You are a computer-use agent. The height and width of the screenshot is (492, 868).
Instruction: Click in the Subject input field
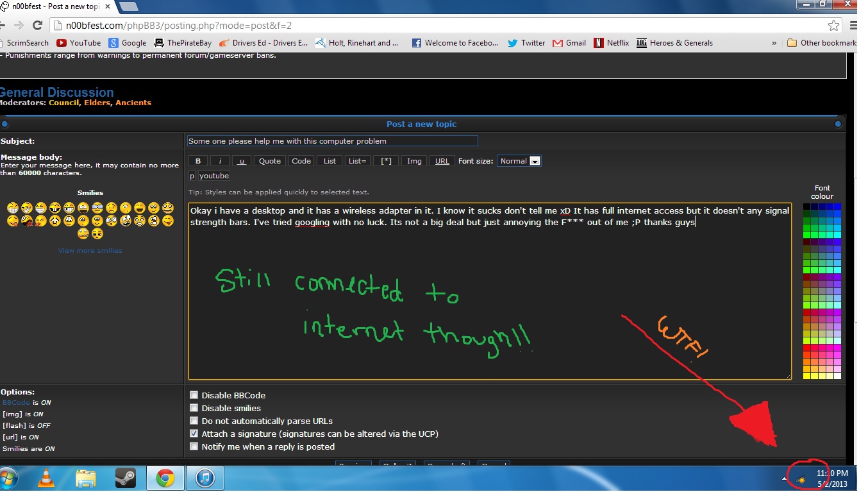(332, 141)
